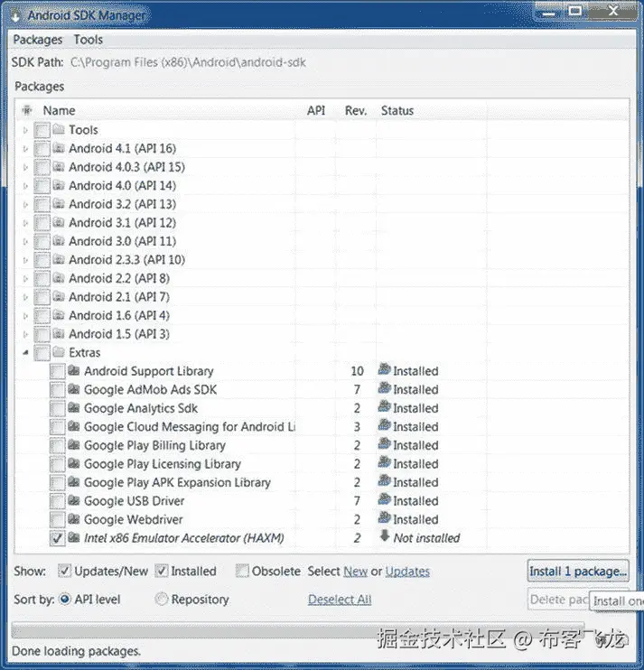644x670 pixels.
Task: Click the Not installed download arrow icon
Action: tap(385, 535)
